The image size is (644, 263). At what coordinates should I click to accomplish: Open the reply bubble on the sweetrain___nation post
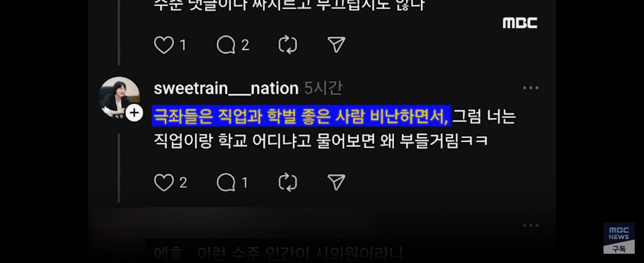pyautogui.click(x=226, y=183)
